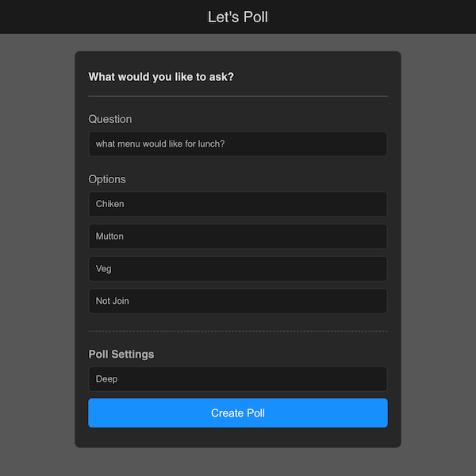Click the word "Mutton" in second option
Image resolution: width=476 pixels, height=476 pixels.
110,236
